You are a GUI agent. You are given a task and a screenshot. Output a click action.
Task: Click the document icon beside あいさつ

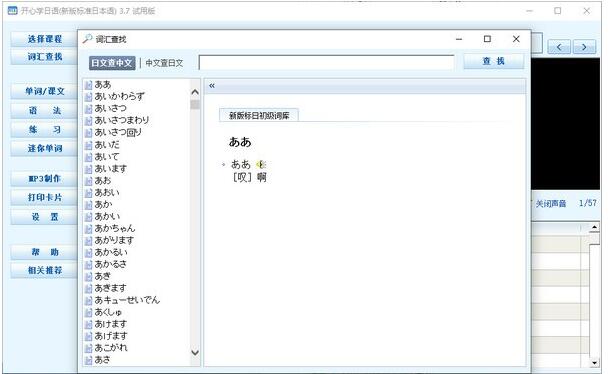click(89, 109)
